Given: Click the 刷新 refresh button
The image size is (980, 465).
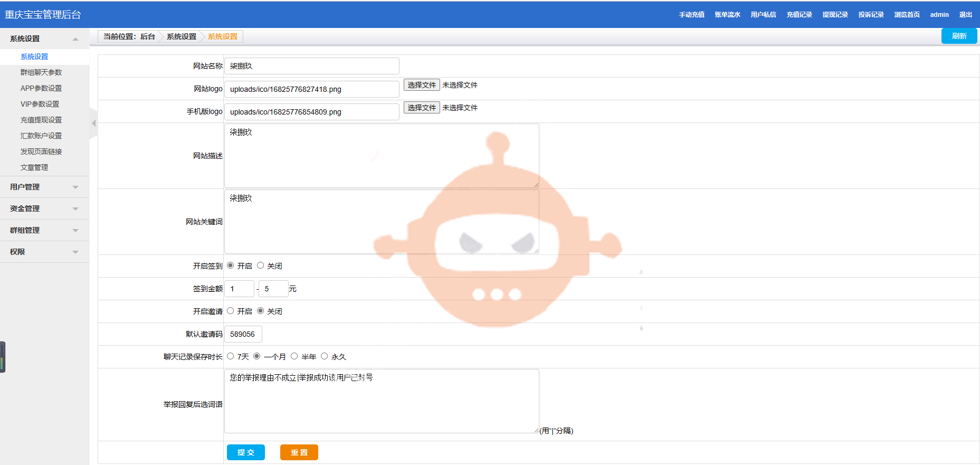Looking at the screenshot, I should [959, 36].
